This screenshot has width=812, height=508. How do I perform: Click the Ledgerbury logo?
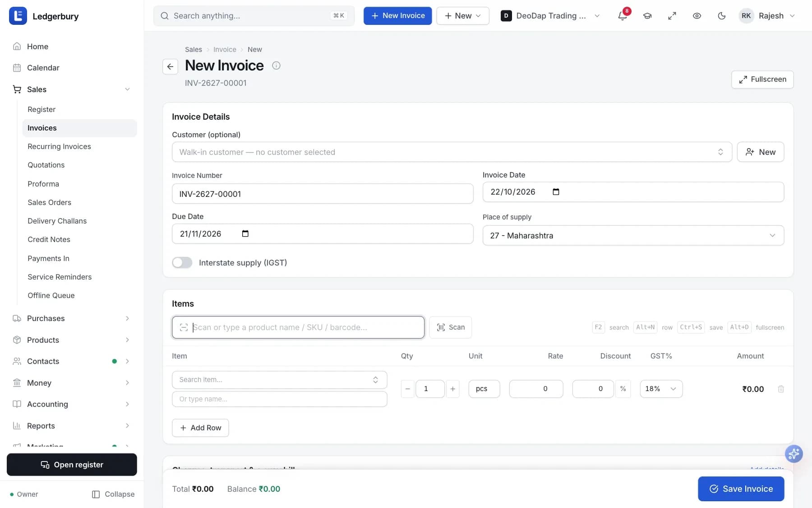point(18,16)
